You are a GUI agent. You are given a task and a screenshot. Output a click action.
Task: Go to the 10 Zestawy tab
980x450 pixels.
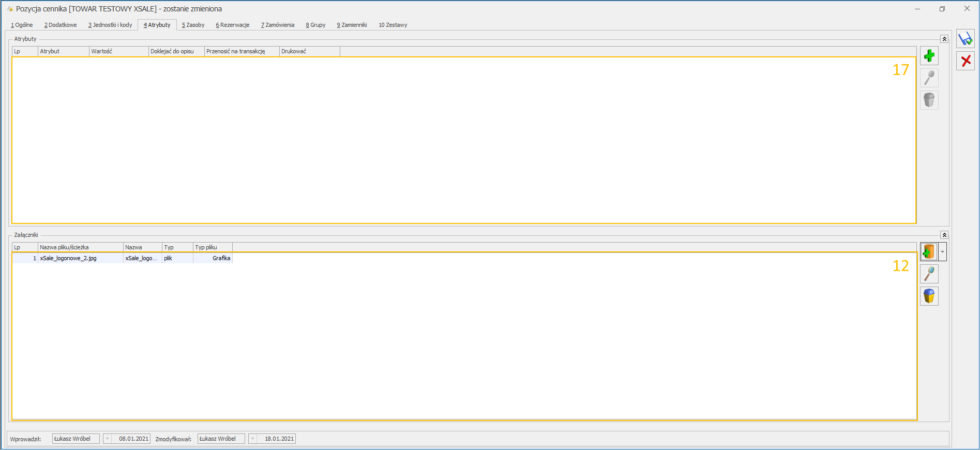(x=393, y=25)
